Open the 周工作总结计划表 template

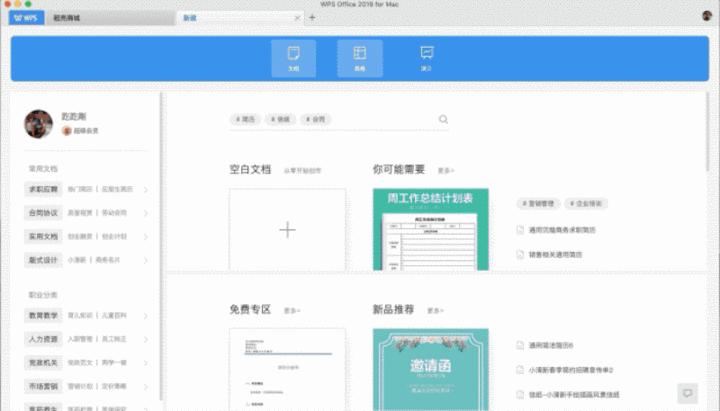tap(431, 229)
